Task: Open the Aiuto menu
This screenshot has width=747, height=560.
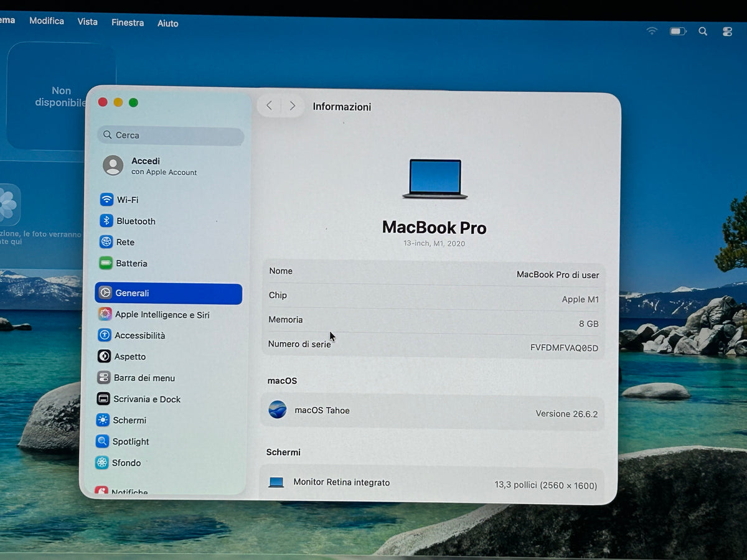Action: pos(168,24)
